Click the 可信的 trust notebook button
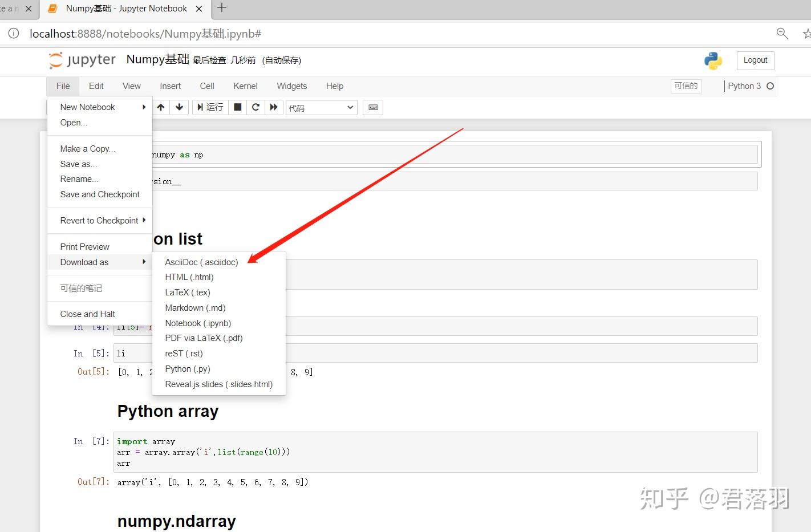The width and height of the screenshot is (811, 532). click(x=686, y=86)
